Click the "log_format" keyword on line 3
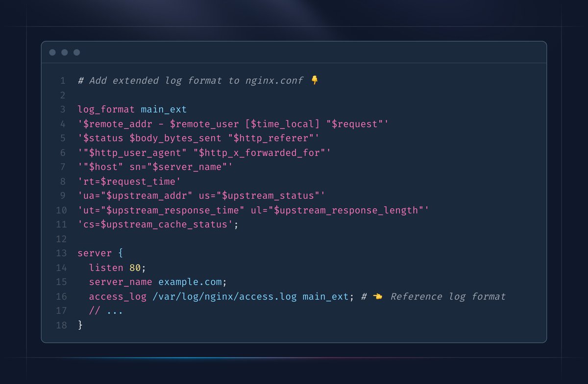588x384 pixels. [106, 109]
